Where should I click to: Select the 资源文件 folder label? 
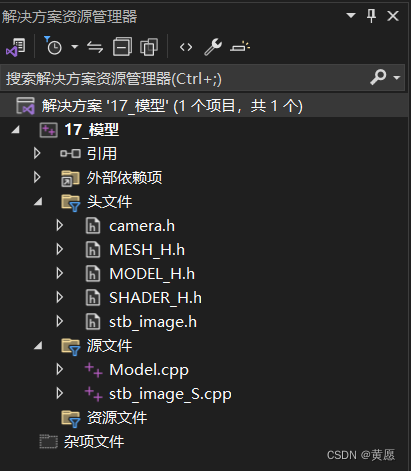tap(117, 418)
